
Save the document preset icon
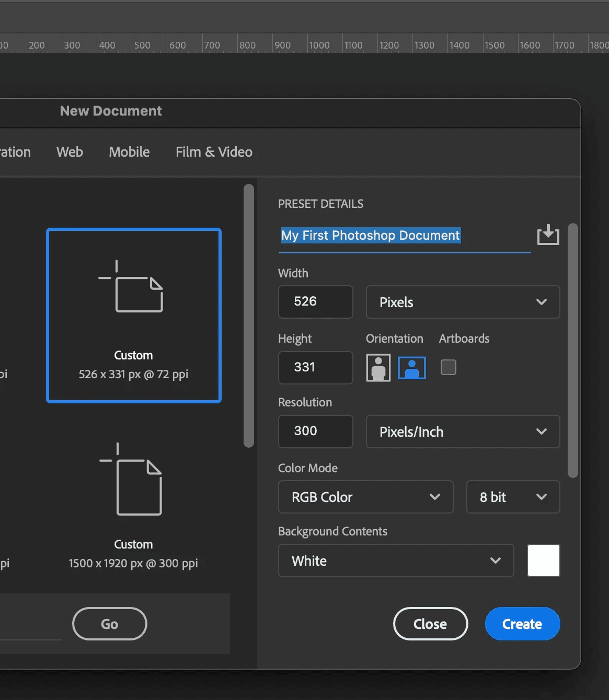(x=548, y=235)
